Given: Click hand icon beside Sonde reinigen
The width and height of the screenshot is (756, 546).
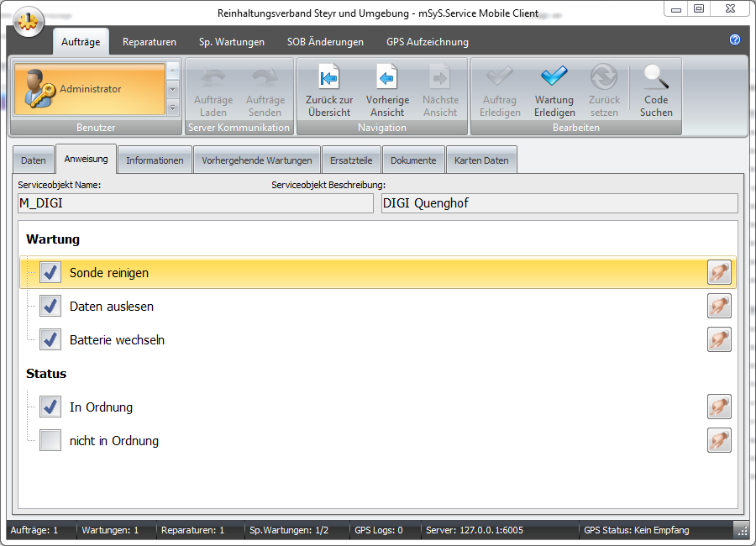Looking at the screenshot, I should tap(719, 273).
